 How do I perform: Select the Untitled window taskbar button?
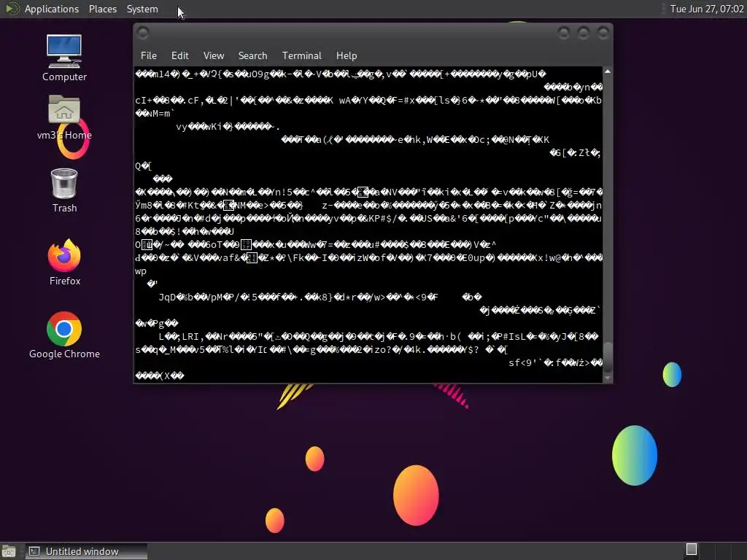(86, 551)
